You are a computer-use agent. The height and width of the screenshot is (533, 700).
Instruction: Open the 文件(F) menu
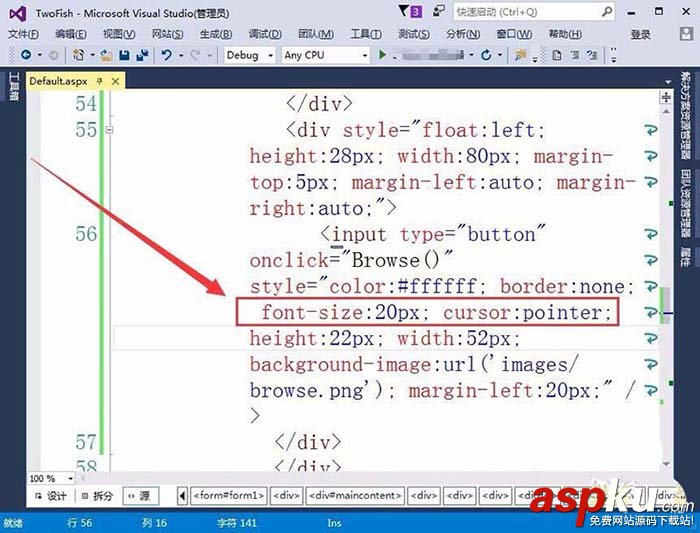23,34
